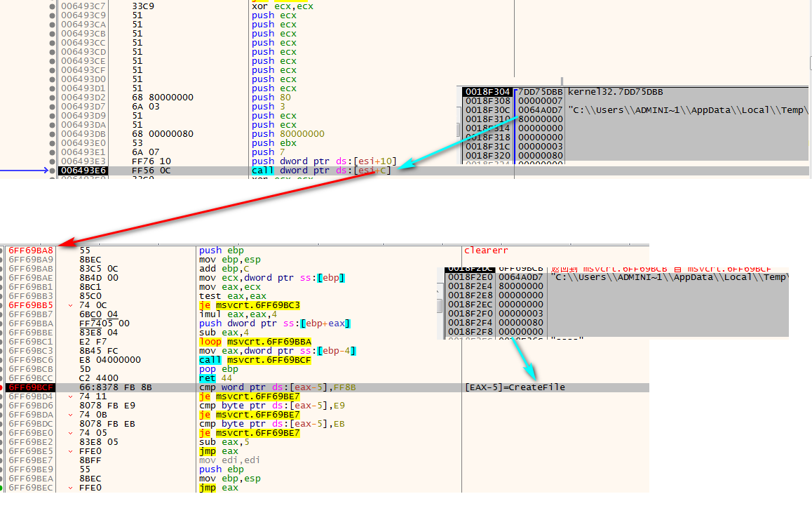Select 'ret 44' instruction
The width and height of the screenshot is (812, 527).
click(x=215, y=378)
